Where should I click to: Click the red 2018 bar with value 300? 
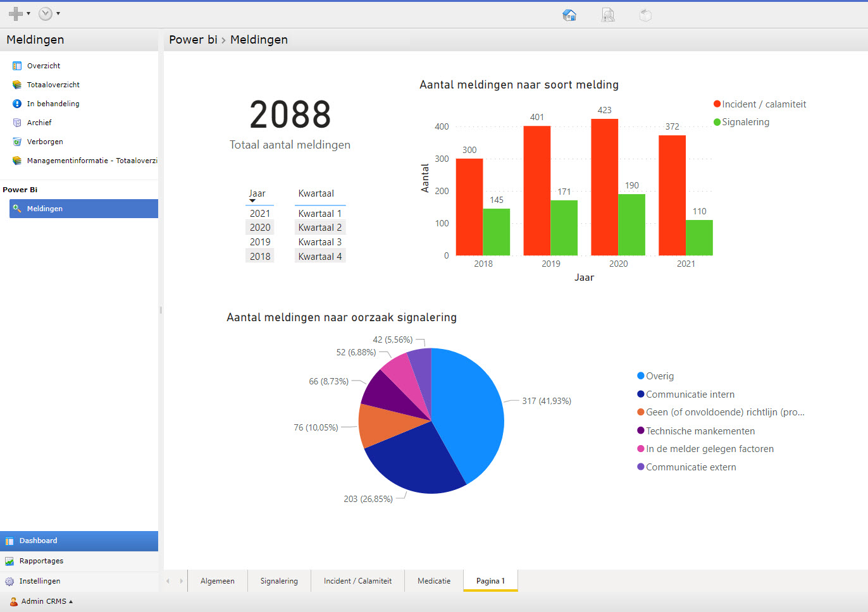click(469, 207)
